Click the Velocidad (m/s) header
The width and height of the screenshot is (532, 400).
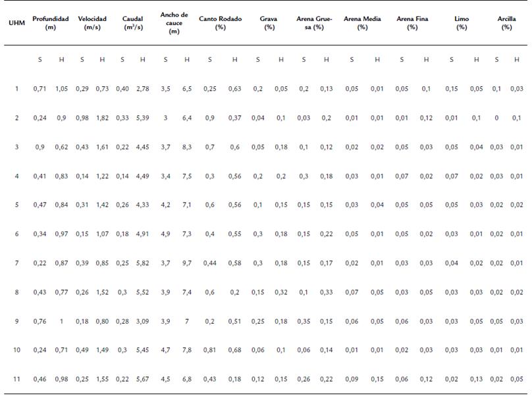tap(92, 23)
